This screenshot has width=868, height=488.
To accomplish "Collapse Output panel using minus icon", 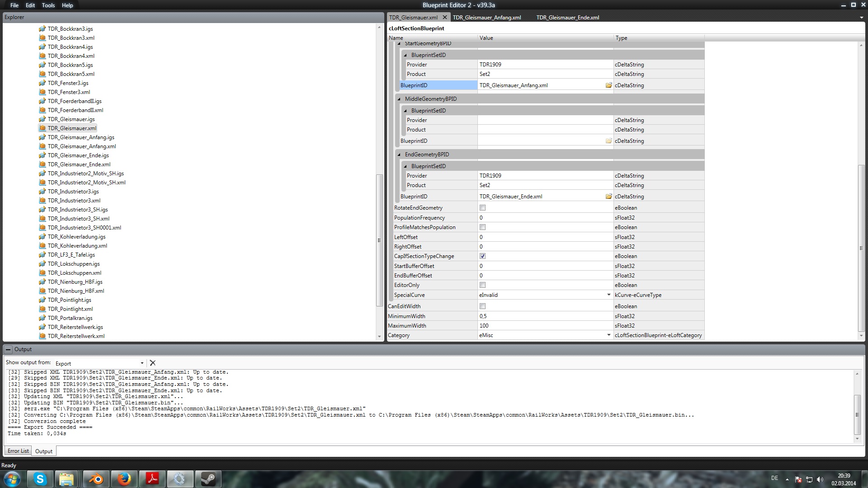I will (x=8, y=349).
